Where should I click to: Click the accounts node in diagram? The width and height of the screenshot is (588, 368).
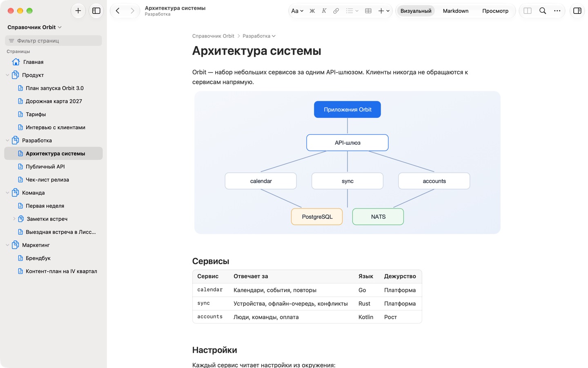(434, 181)
